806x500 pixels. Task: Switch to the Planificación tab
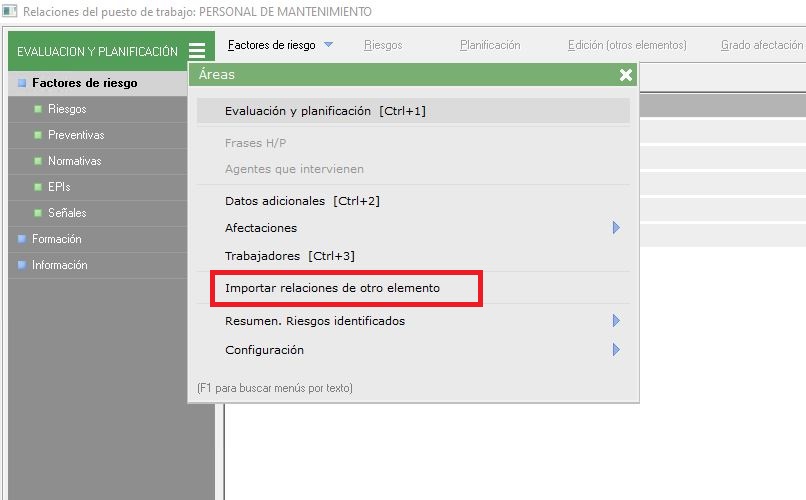pos(490,45)
